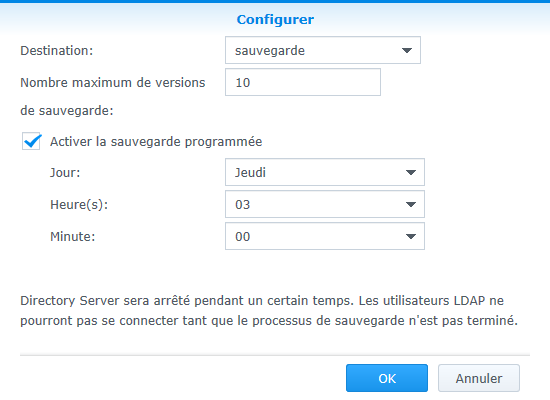This screenshot has height=400, width=550.
Task: Click the '03' hour value field
Action: (x=325, y=204)
